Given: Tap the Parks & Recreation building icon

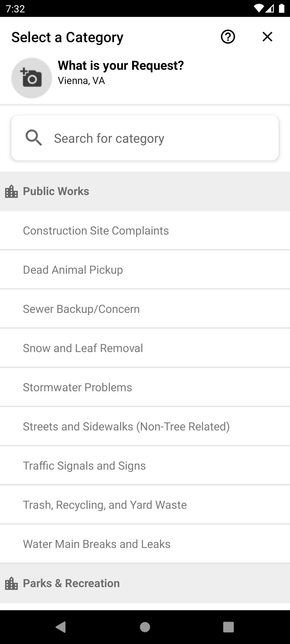Looking at the screenshot, I should pos(12,583).
